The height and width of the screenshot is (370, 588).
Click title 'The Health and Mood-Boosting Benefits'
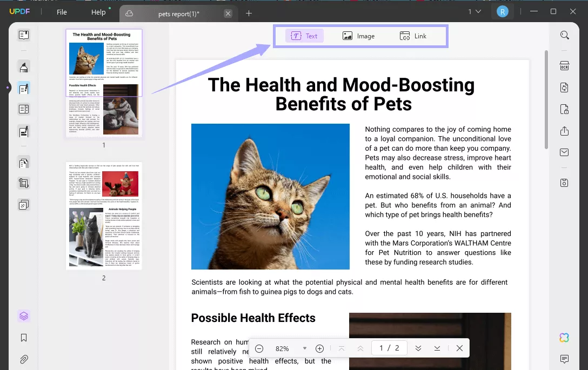pyautogui.click(x=341, y=94)
